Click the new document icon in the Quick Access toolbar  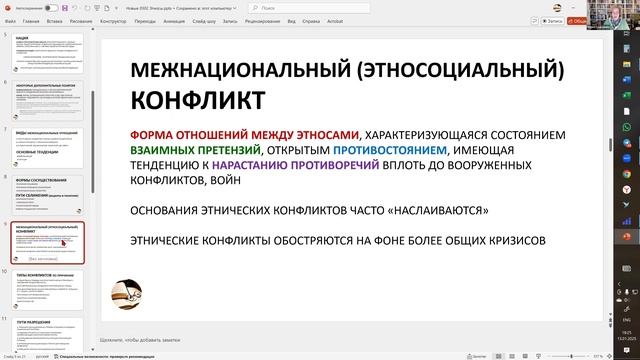point(107,8)
